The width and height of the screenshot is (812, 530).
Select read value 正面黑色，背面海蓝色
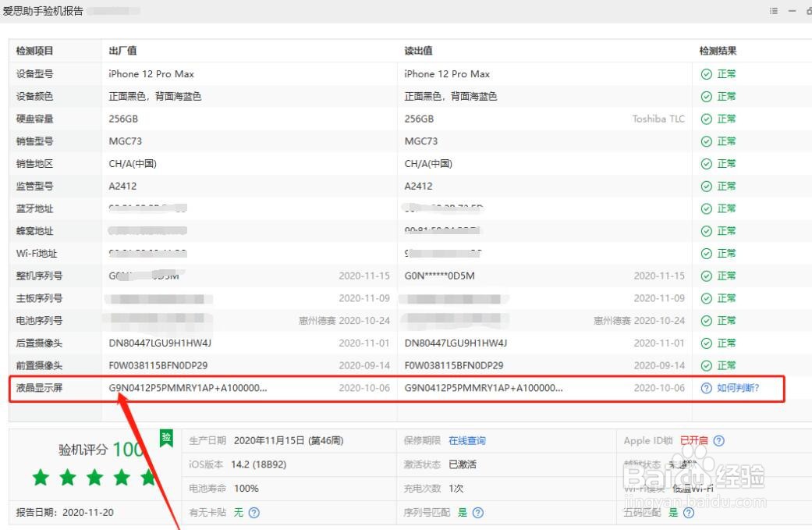tap(451, 96)
